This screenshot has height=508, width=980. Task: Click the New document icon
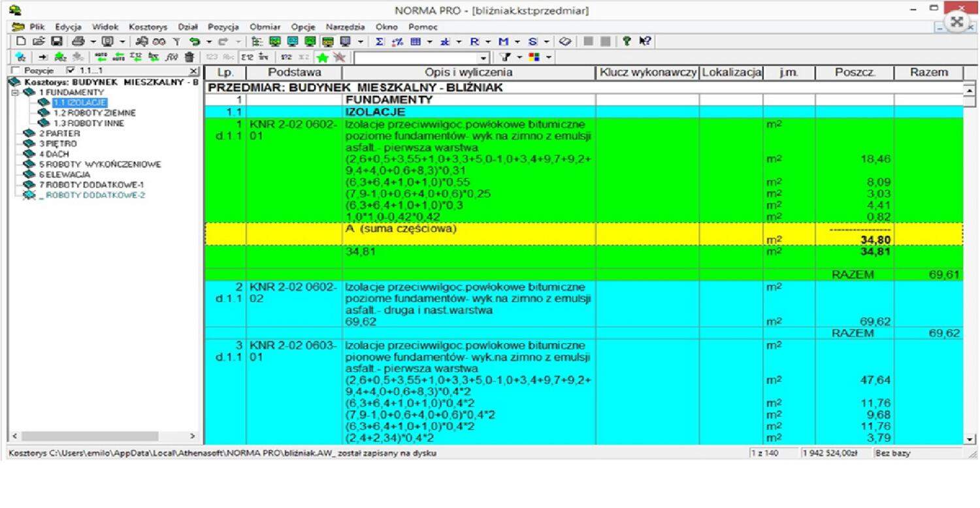click(21, 41)
